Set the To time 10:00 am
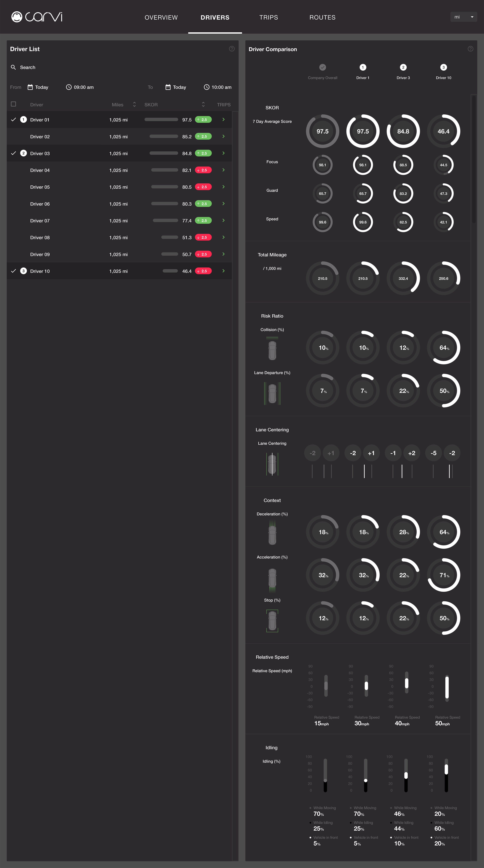The width and height of the screenshot is (484, 868). click(x=221, y=87)
